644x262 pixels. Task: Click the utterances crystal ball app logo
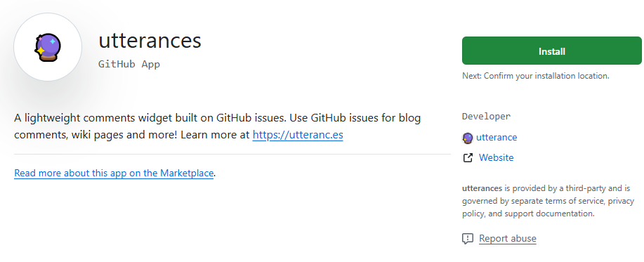click(x=48, y=47)
